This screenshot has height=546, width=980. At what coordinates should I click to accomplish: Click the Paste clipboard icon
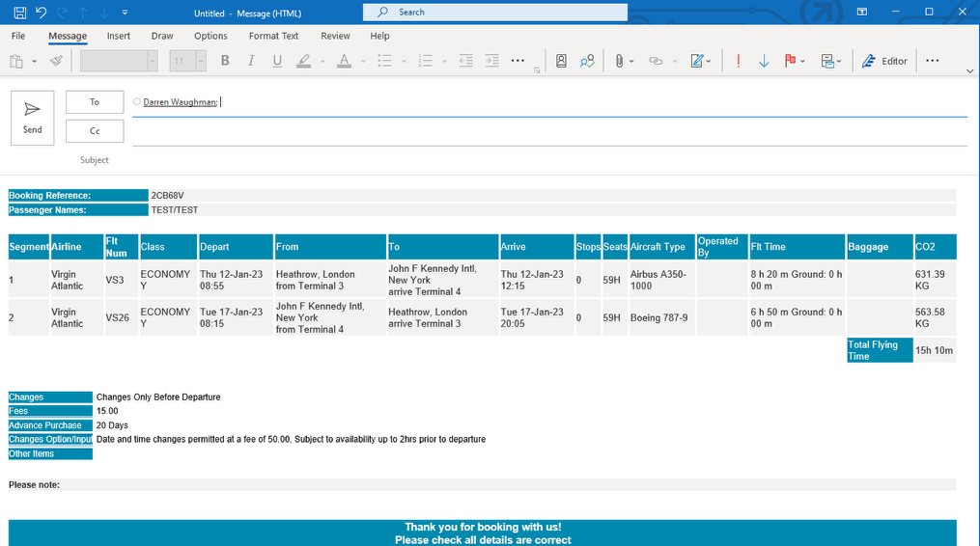[x=16, y=61]
